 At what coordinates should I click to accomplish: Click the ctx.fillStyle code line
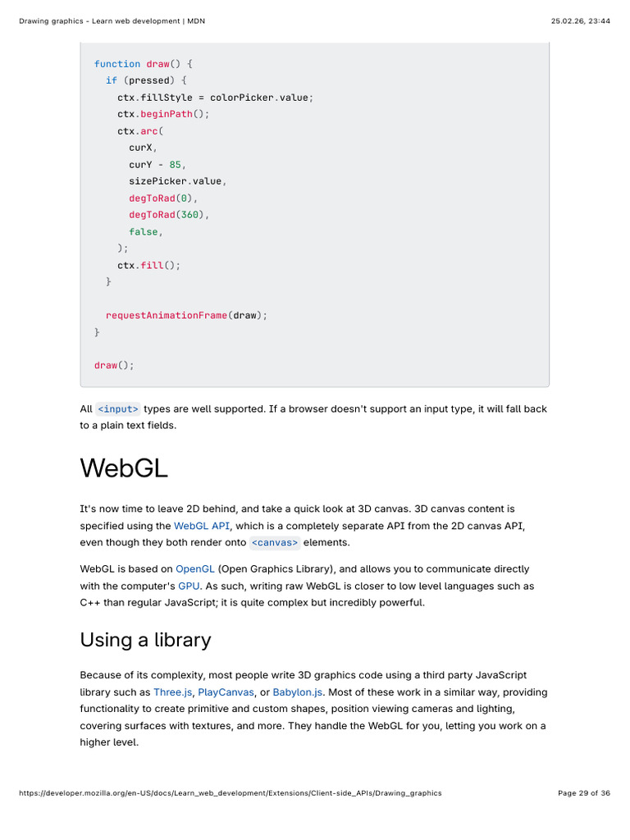tap(216, 98)
